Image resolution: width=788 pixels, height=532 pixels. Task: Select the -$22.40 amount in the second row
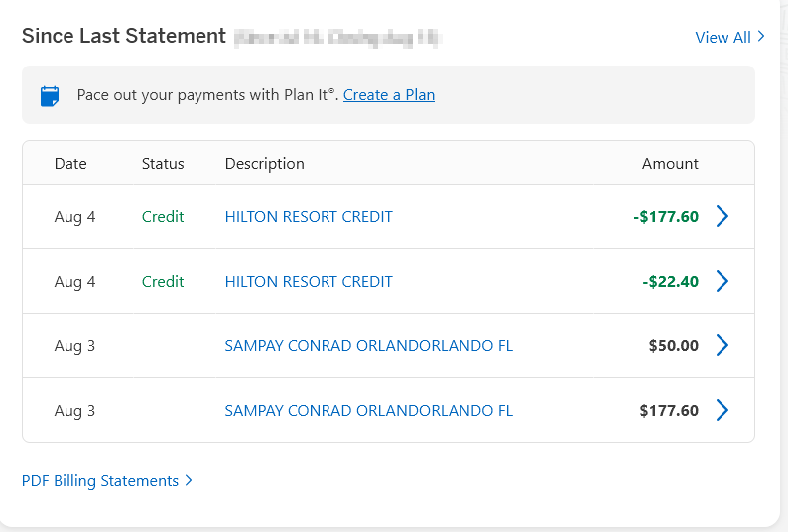[x=671, y=281]
